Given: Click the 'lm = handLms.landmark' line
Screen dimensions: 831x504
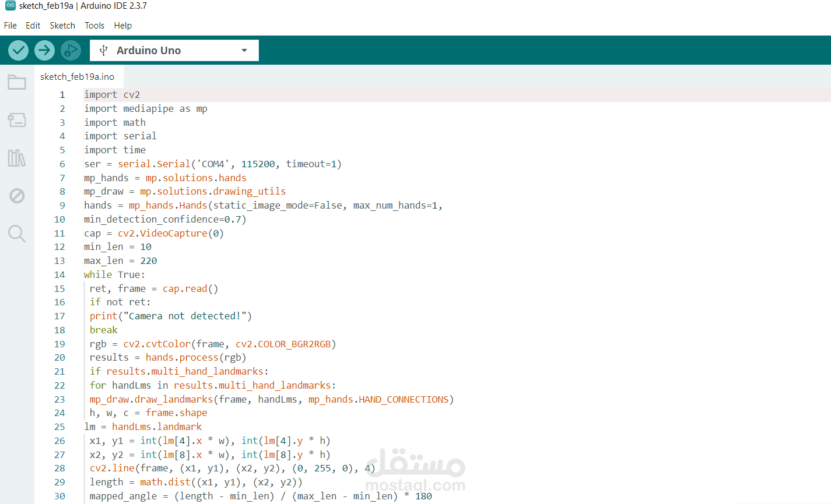Looking at the screenshot, I should (143, 427).
